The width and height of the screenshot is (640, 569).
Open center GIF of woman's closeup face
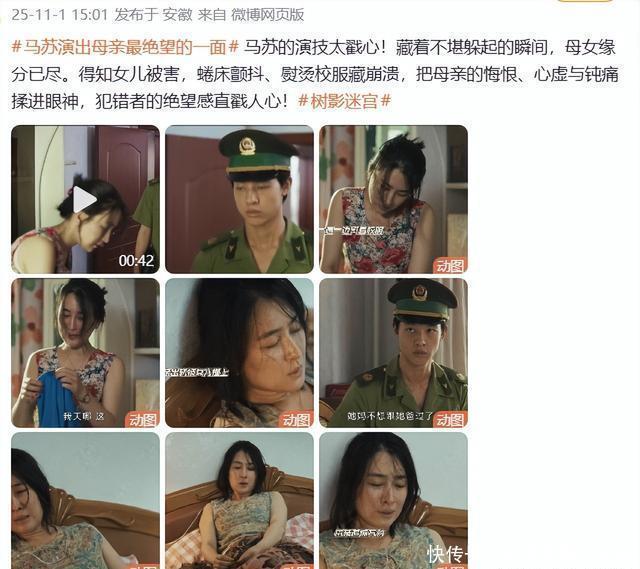240,353
